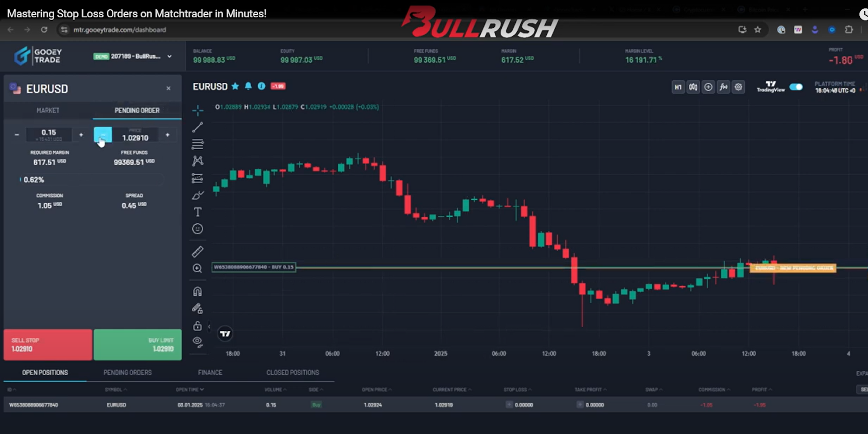Edit the 1.02910 price field

pos(135,135)
